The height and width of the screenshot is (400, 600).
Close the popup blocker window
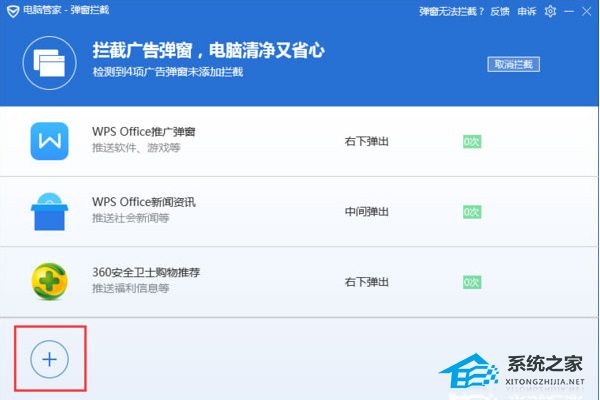pyautogui.click(x=587, y=11)
